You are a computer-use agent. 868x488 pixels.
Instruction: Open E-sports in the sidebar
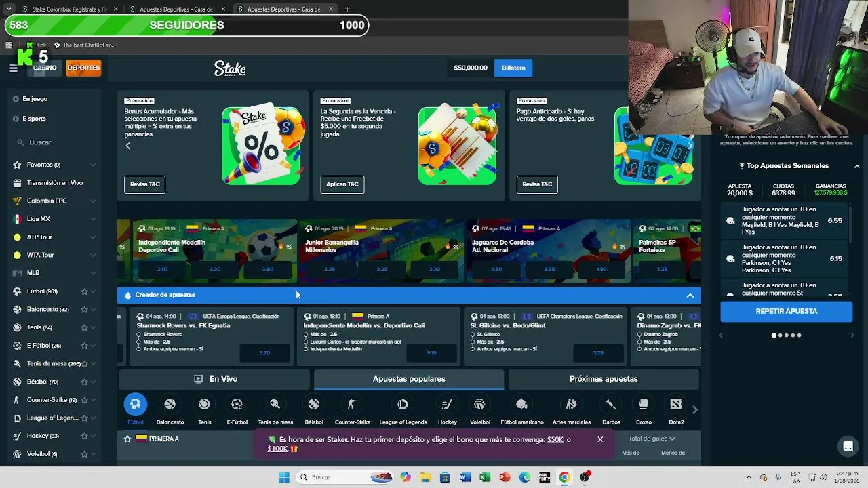[34, 119]
